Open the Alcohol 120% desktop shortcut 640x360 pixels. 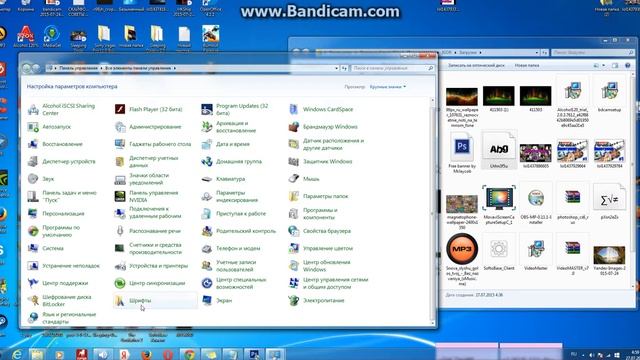(x=25, y=36)
